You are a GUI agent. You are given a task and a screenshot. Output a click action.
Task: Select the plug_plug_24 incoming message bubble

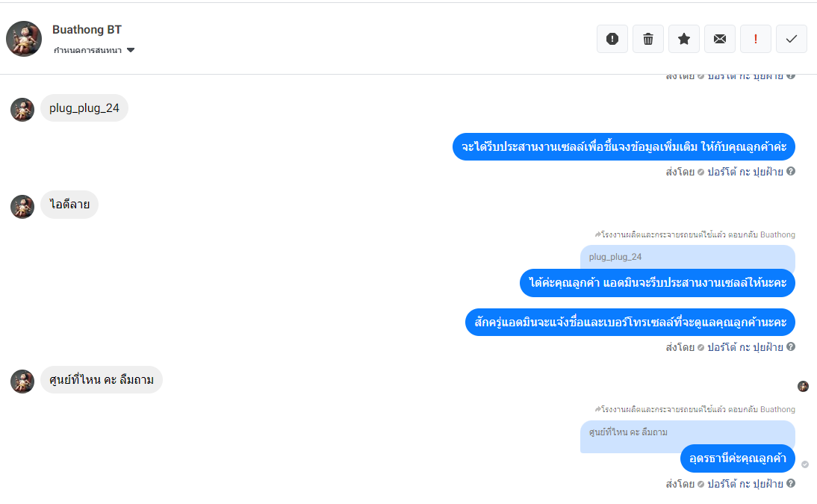tap(84, 108)
